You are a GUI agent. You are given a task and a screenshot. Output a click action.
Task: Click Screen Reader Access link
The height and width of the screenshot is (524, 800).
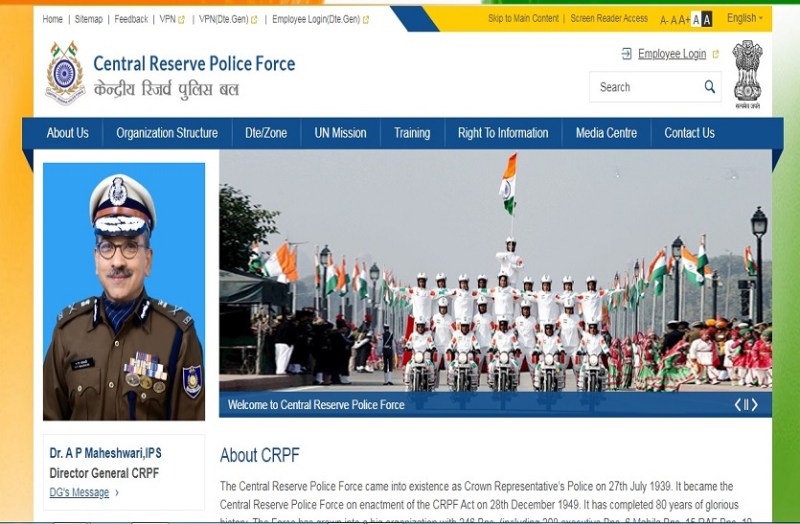coord(609,18)
